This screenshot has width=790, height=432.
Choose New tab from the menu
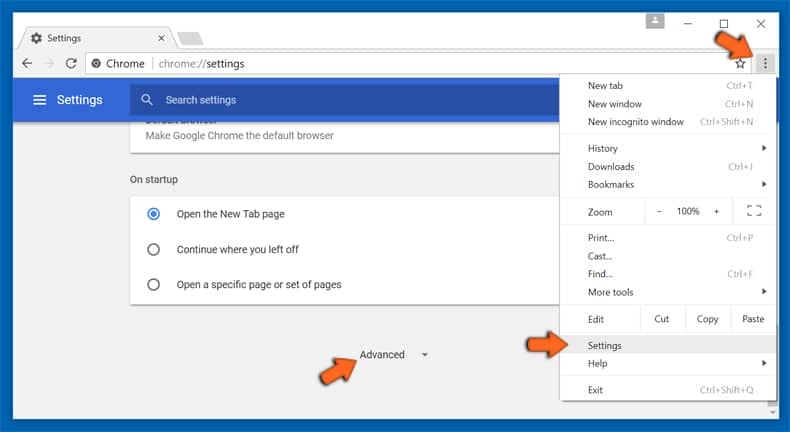click(668, 86)
